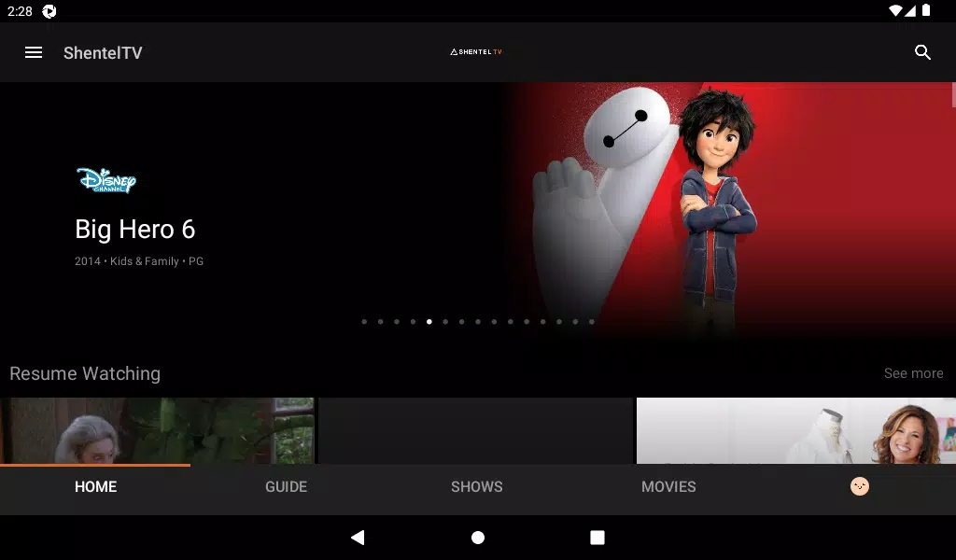Image resolution: width=956 pixels, height=560 pixels.
Task: Open the Big Hero 6 title
Action: [134, 229]
